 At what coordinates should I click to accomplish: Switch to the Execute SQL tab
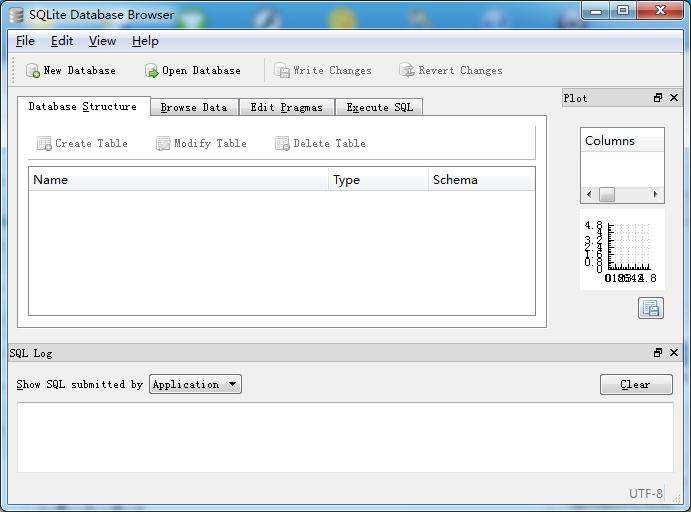point(379,108)
